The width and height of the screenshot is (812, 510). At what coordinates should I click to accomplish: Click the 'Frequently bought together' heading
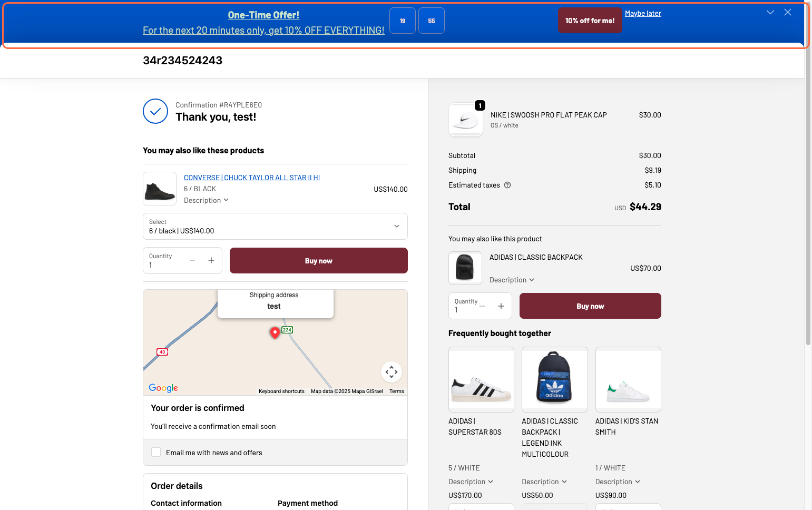[x=500, y=334]
